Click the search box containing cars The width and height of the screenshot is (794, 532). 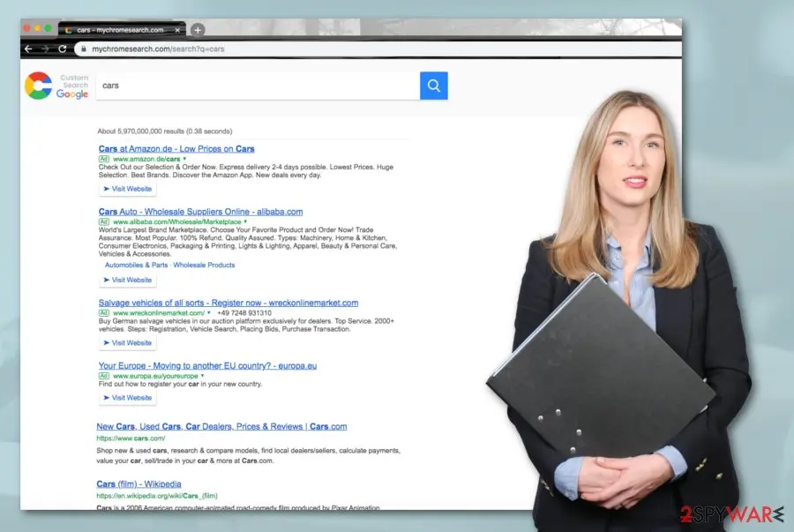[x=258, y=86]
